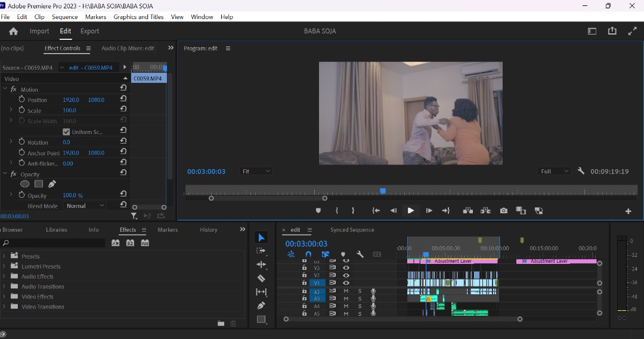The height and width of the screenshot is (339, 644).
Task: Reset Position parameter
Action: [123, 98]
